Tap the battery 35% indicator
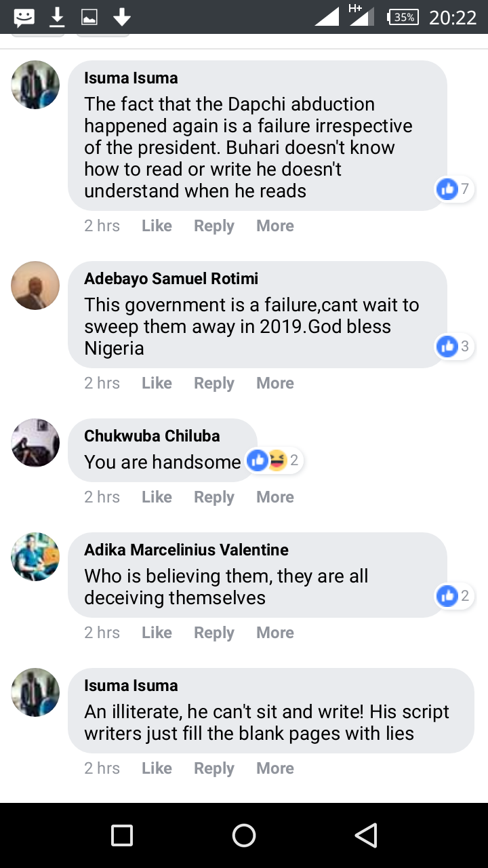Screen dimensions: 488x868 click(403, 17)
